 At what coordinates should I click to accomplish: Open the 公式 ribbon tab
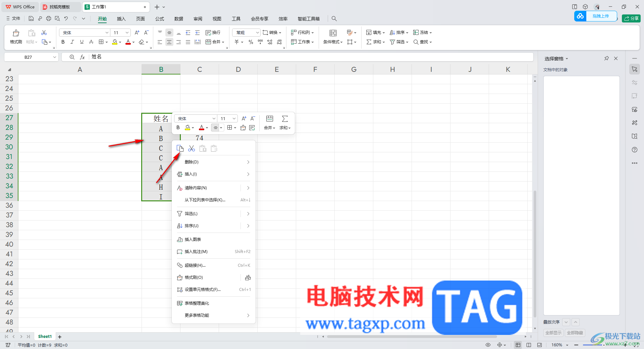coord(160,19)
